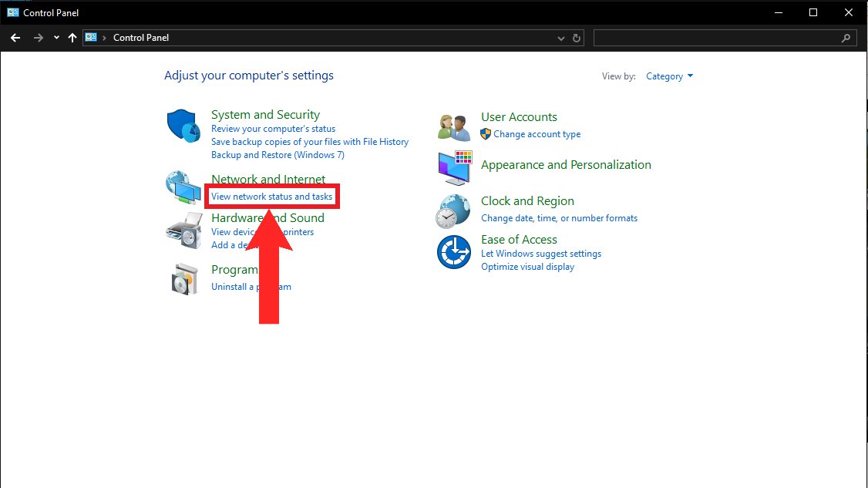Go up one level with up arrow
This screenshot has width=868, height=488.
(72, 38)
